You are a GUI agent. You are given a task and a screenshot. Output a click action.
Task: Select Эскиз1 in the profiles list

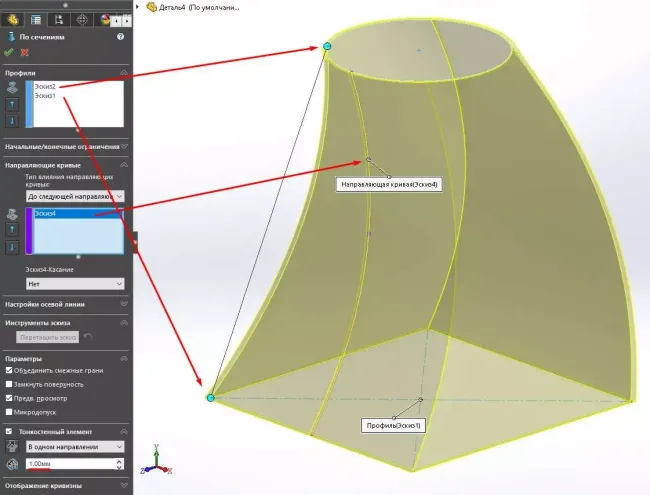coord(45,96)
